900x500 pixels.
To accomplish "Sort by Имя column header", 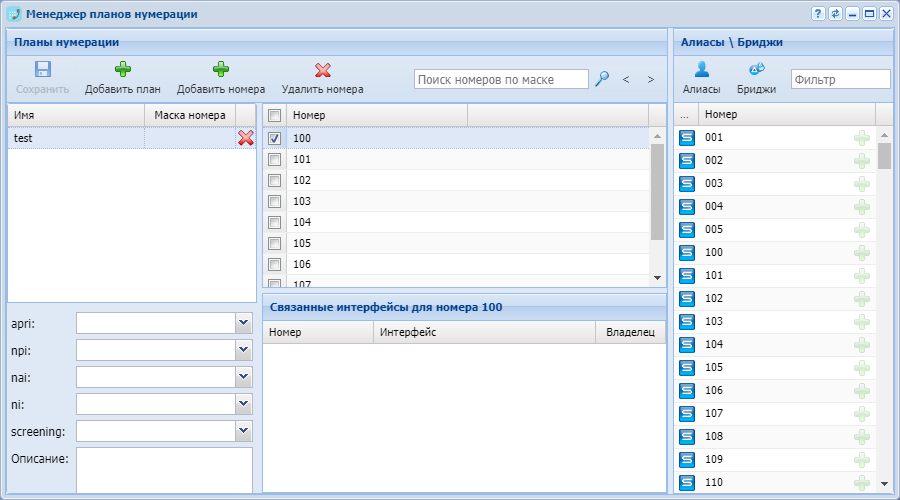I will pos(76,115).
